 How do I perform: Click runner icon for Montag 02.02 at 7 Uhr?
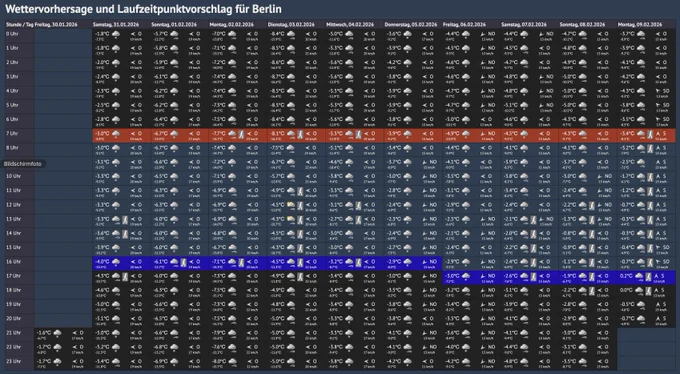(x=242, y=135)
